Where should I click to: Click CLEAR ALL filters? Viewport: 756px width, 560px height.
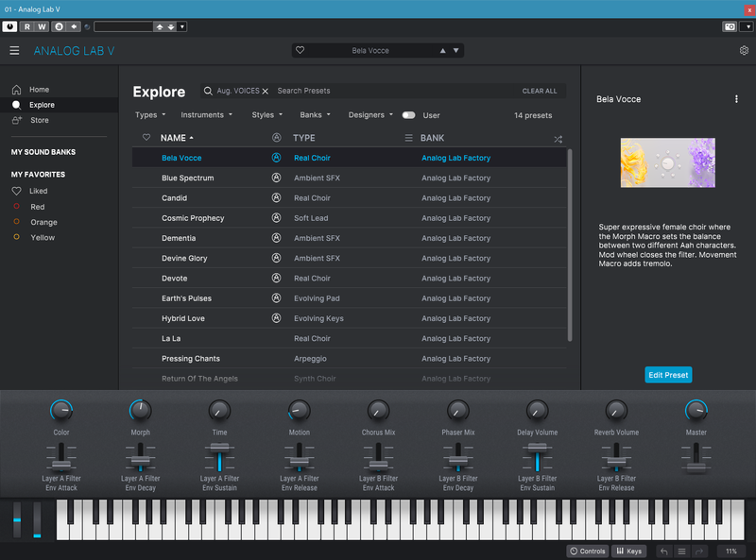click(x=539, y=91)
